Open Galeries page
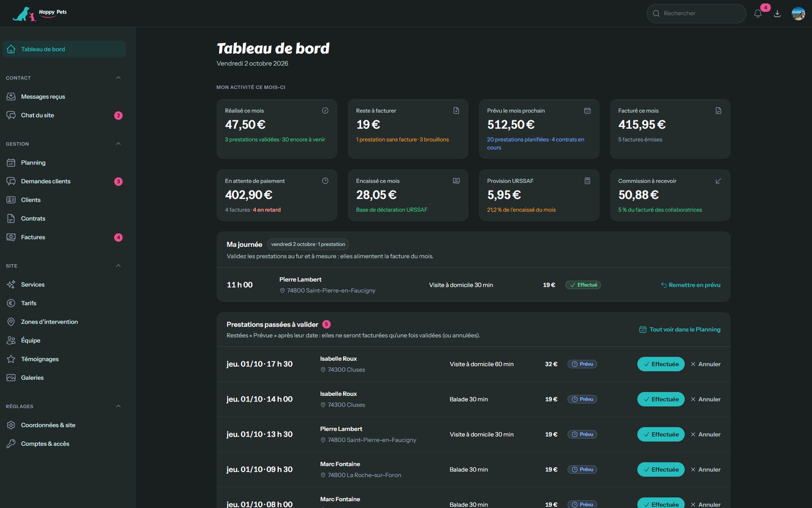This screenshot has height=508, width=812. click(x=64, y=378)
